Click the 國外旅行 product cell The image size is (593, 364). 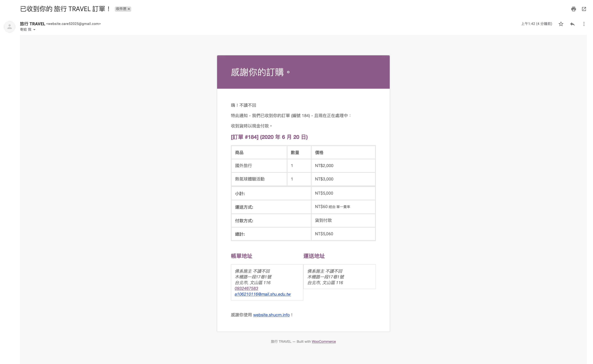coord(243,166)
